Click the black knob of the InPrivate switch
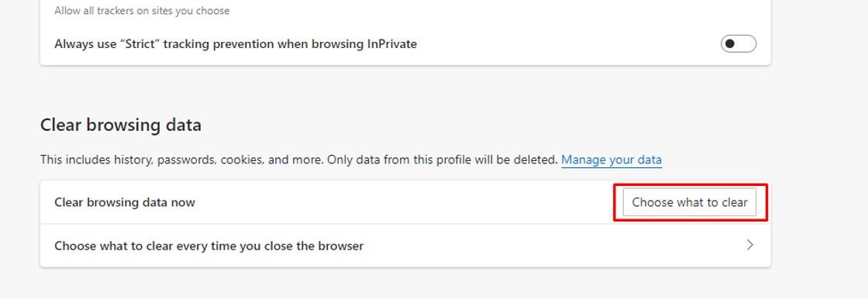This screenshot has width=868, height=299. pyautogui.click(x=730, y=43)
